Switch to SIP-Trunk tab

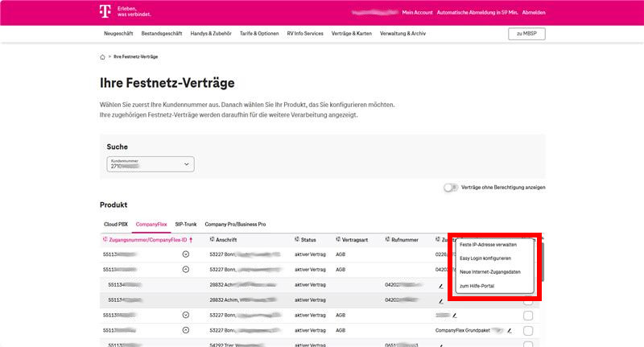click(x=186, y=225)
